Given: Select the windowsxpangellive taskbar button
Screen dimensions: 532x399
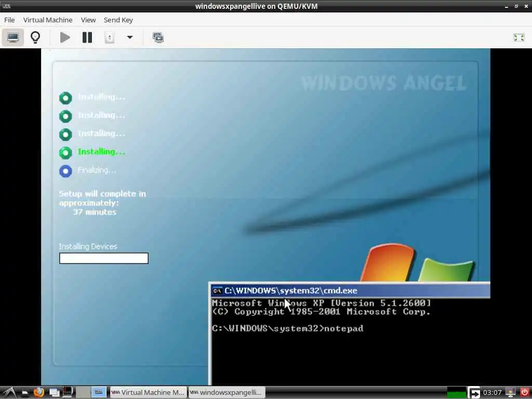Looking at the screenshot, I should [x=227, y=393].
